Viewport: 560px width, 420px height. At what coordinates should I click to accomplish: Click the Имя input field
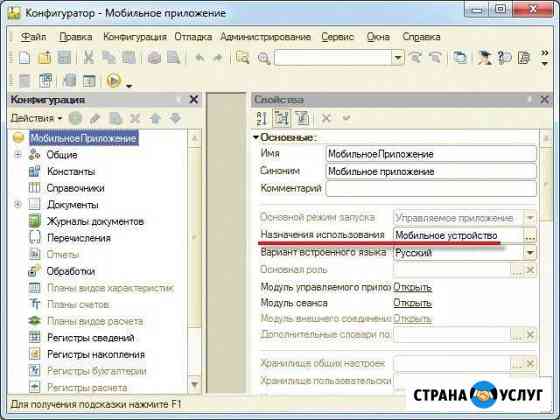pos(431,154)
